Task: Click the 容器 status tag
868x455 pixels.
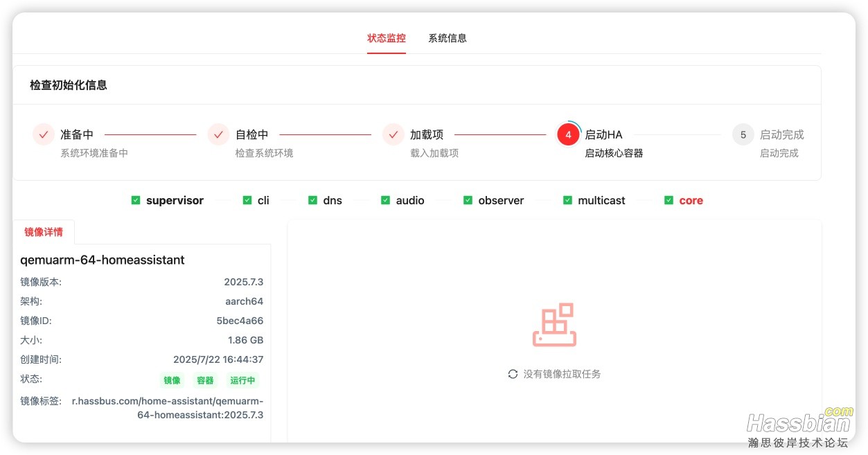Action: coord(205,380)
